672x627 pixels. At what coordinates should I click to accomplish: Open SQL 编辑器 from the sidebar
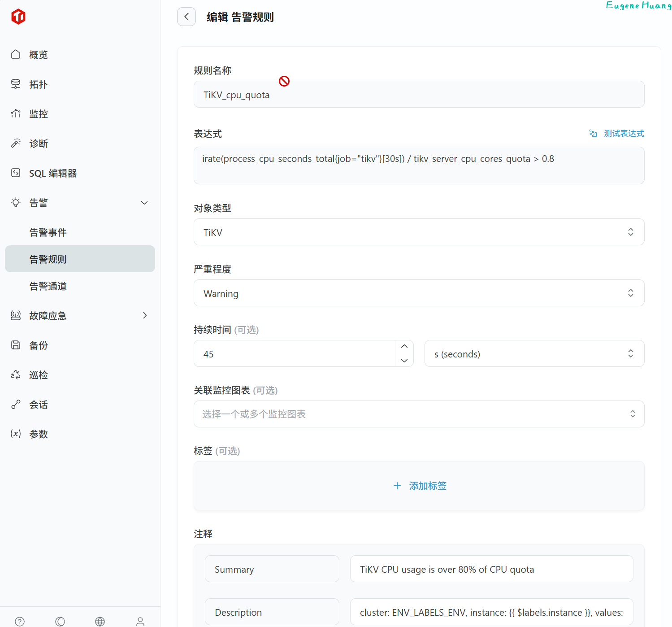click(53, 173)
